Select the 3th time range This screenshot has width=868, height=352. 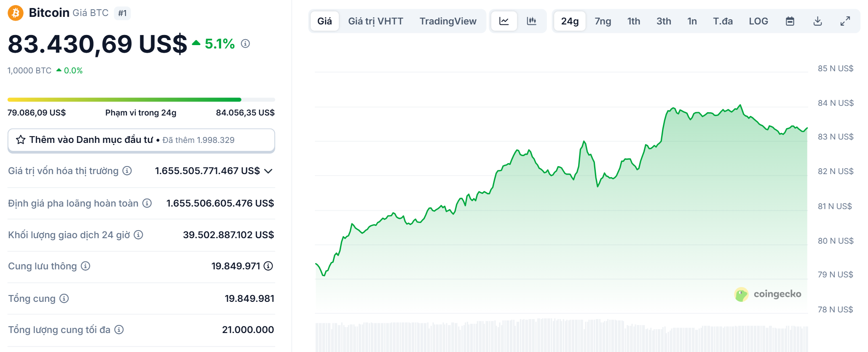[x=664, y=21]
